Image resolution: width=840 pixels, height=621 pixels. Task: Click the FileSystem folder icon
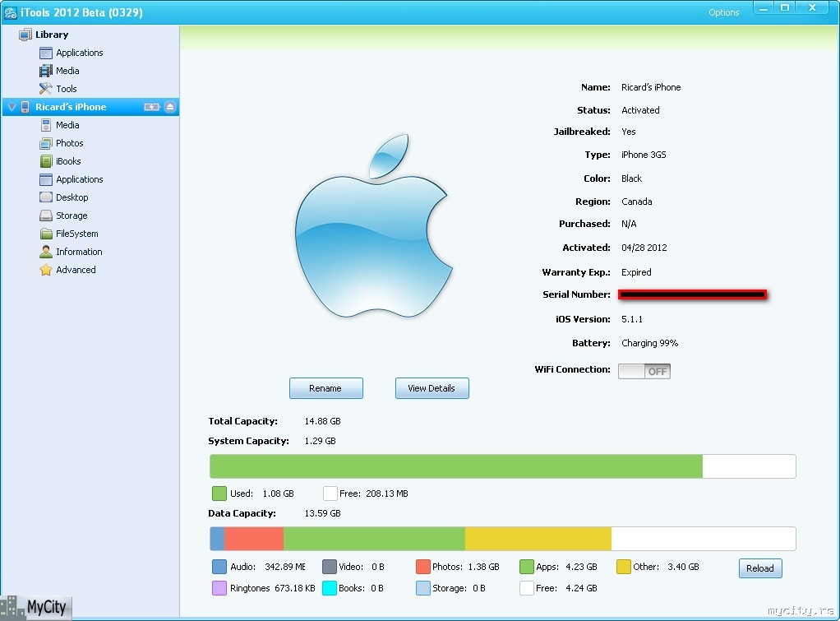(x=45, y=234)
